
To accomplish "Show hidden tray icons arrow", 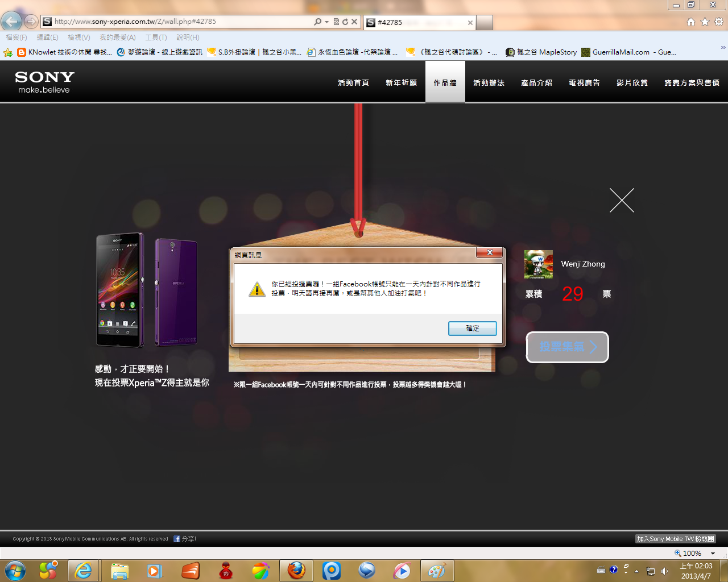I will pyautogui.click(x=636, y=571).
